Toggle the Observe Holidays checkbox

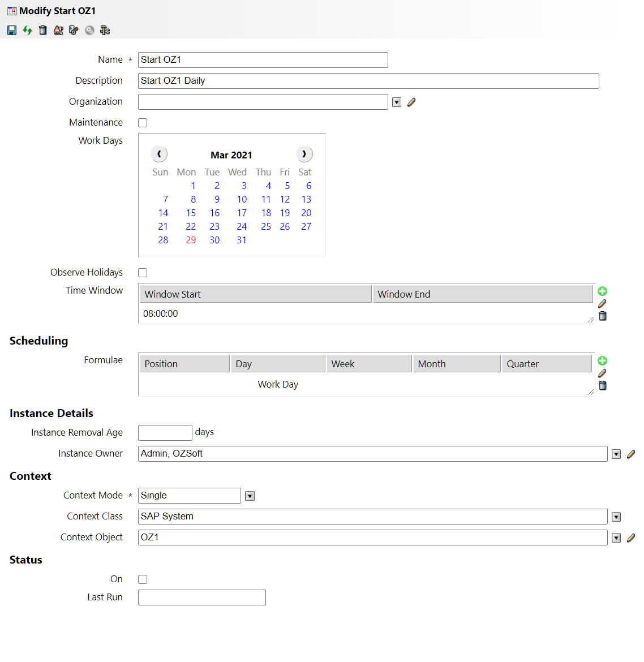(x=143, y=273)
